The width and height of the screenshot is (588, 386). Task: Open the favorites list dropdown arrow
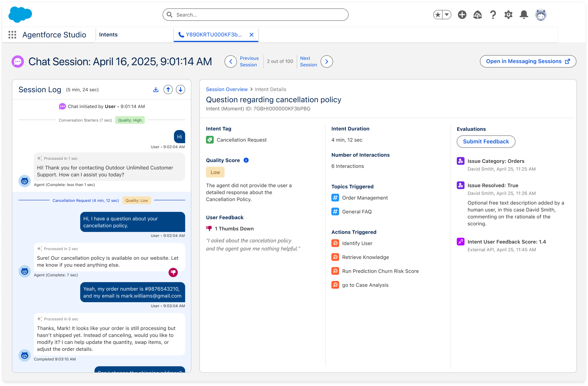tap(447, 15)
